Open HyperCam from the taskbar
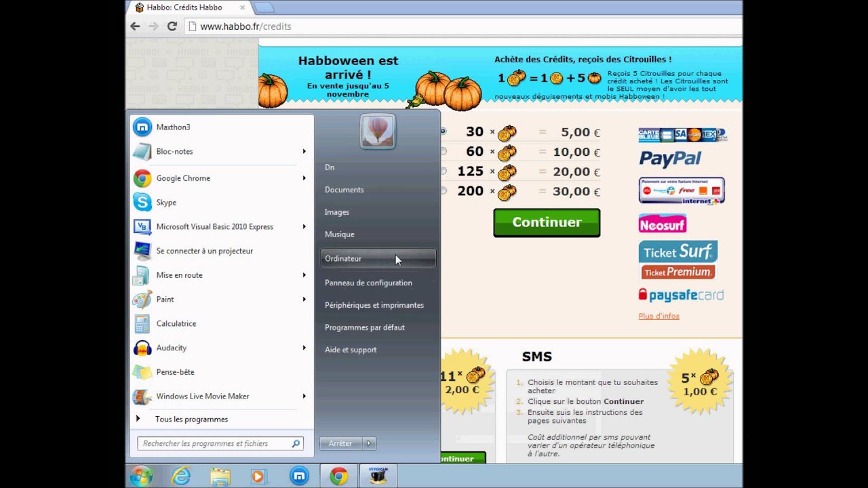This screenshot has height=488, width=868. pos(378,476)
